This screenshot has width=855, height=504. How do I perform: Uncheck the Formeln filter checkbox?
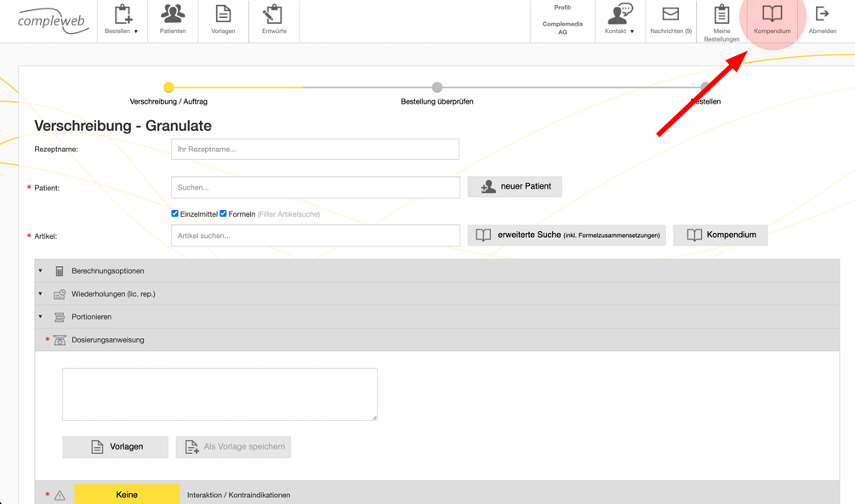click(223, 213)
